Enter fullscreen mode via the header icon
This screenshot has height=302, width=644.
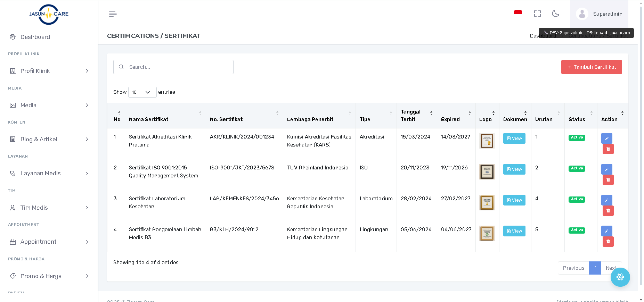coord(537,14)
